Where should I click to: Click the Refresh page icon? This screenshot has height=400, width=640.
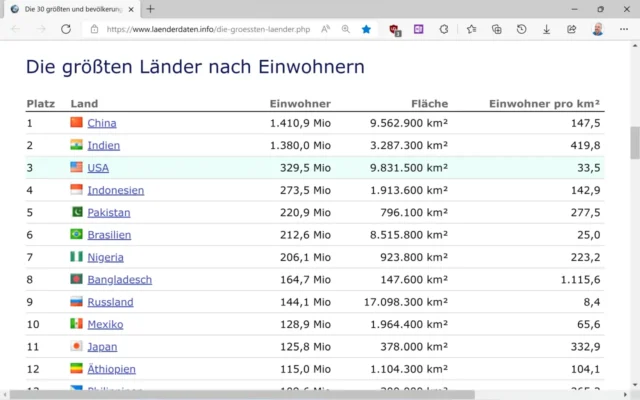point(66,30)
